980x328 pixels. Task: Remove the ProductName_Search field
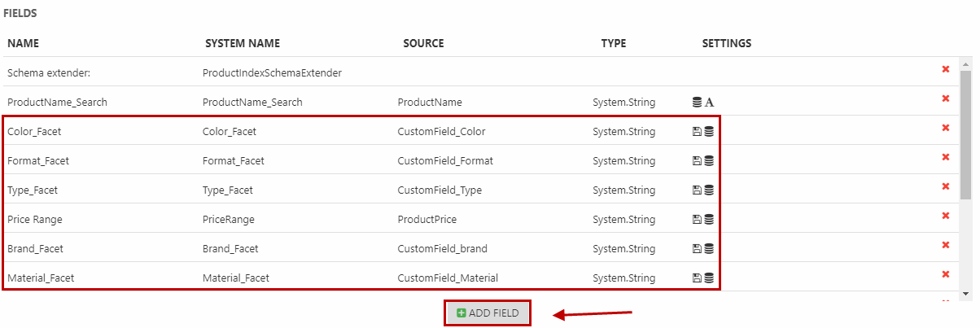[945, 98]
